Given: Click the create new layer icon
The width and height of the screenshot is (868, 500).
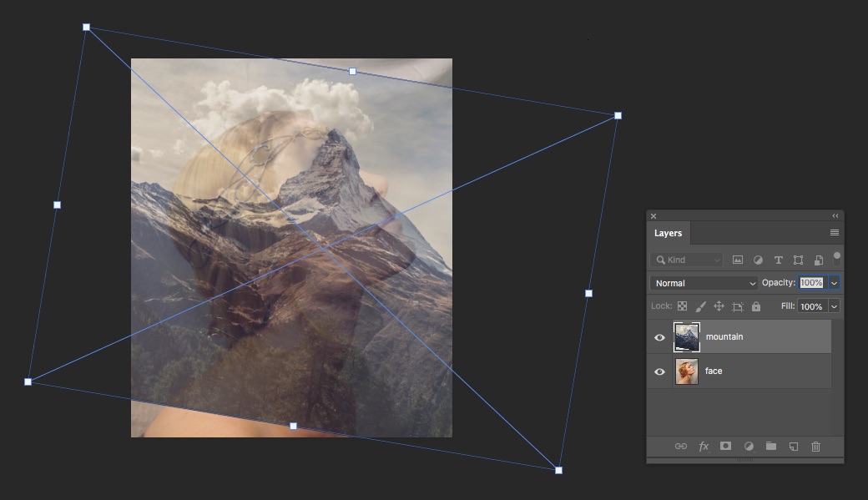Looking at the screenshot, I should [x=794, y=447].
